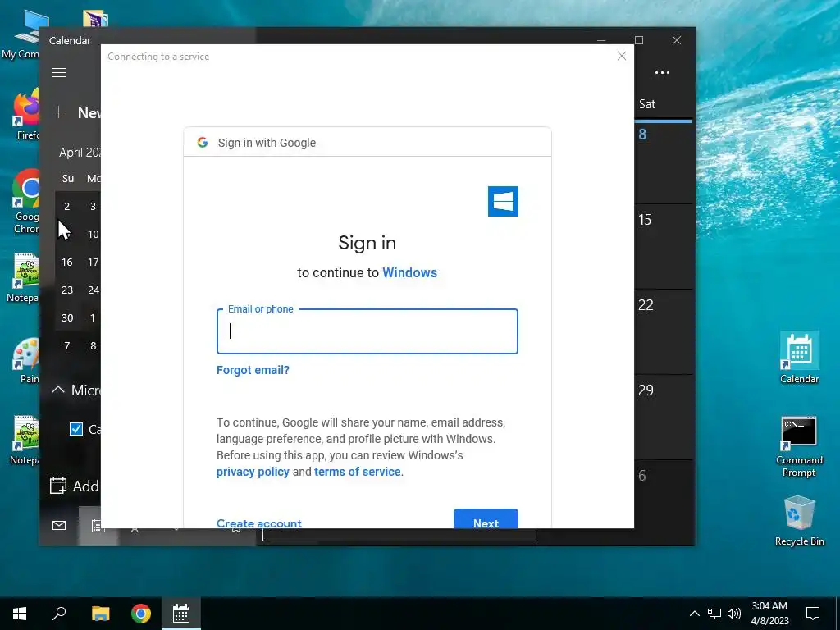The height and width of the screenshot is (630, 840).
Task: Click the Windows logo in sign-in dialog
Action: tap(503, 202)
